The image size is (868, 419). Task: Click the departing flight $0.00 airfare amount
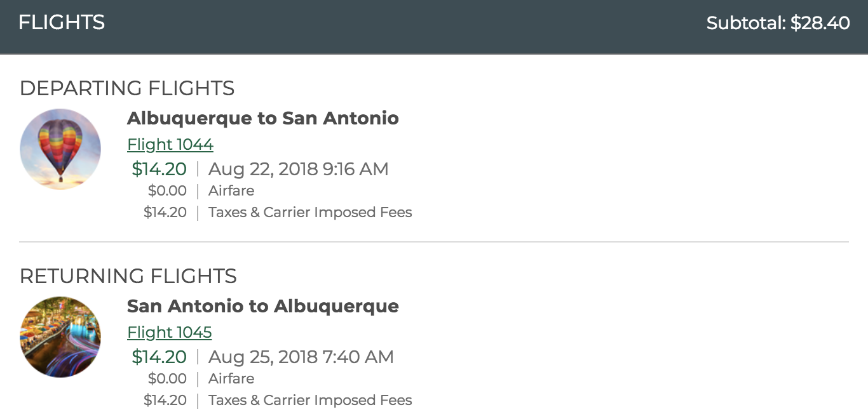pos(167,191)
